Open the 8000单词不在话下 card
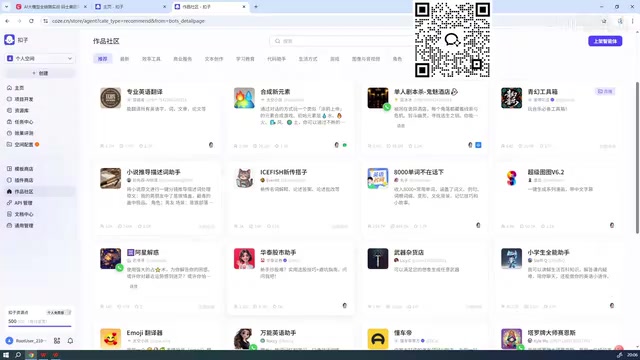640x360 pixels. click(424, 198)
